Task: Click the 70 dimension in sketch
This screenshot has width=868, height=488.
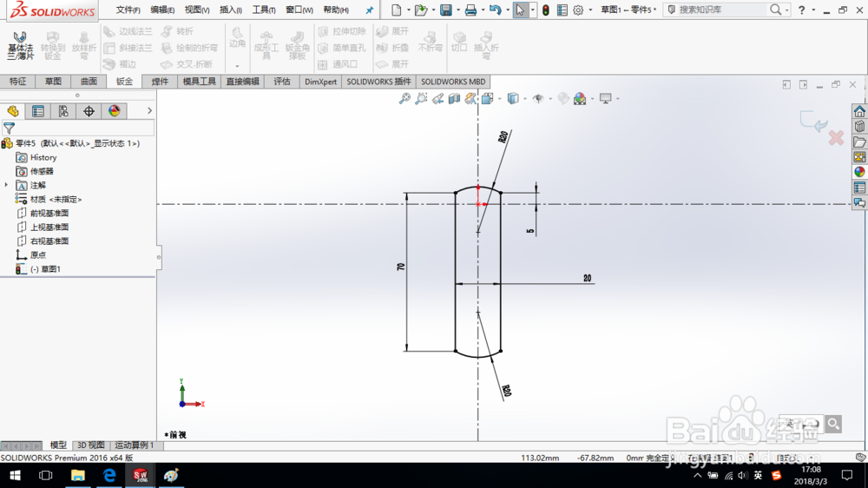Action: pos(401,267)
